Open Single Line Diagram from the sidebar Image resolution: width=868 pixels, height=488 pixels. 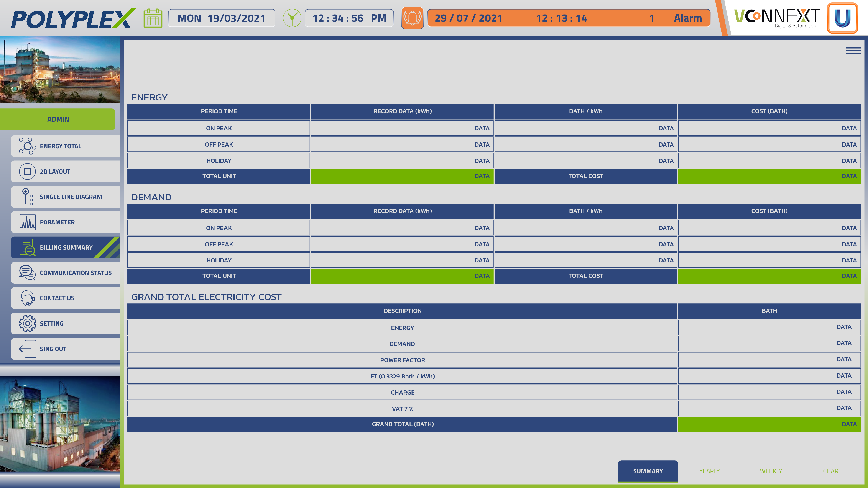(66, 197)
